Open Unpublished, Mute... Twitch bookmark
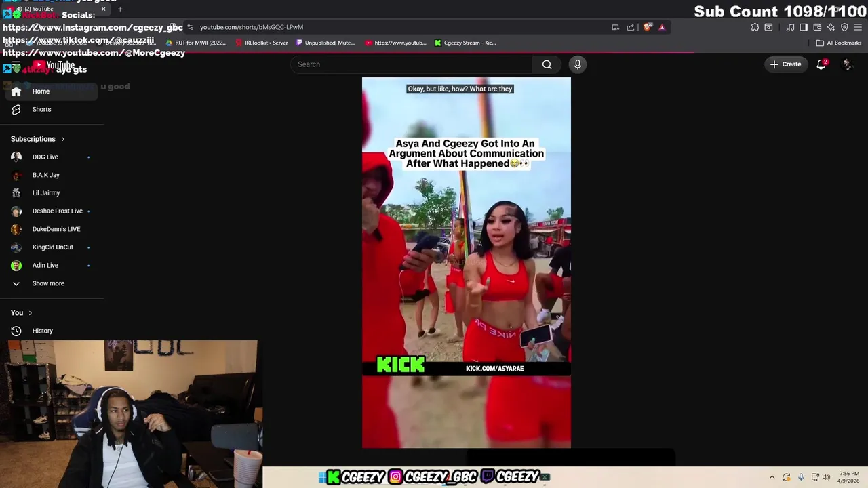 point(325,43)
